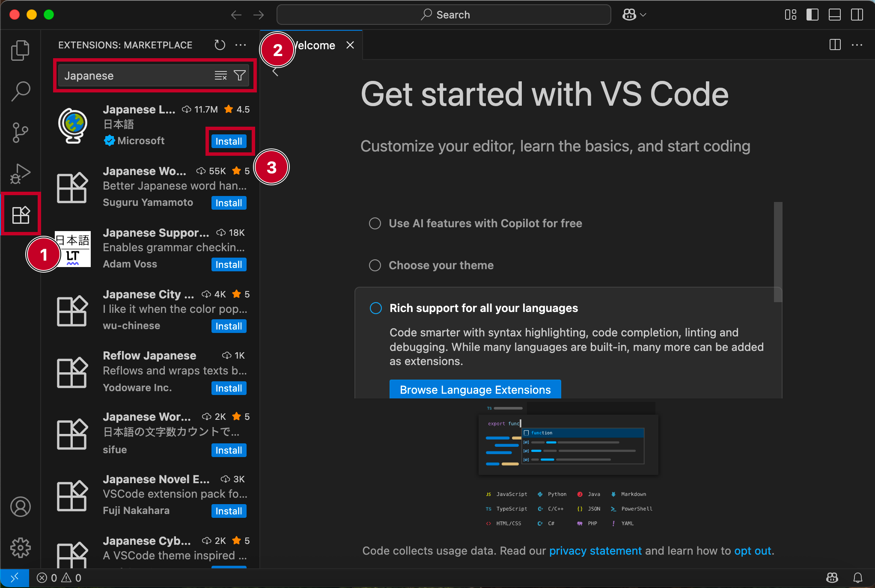Screen dimensions: 875x588
Task: Install Japanese Novel extension by Fuji Nakahara
Action: pos(229,511)
